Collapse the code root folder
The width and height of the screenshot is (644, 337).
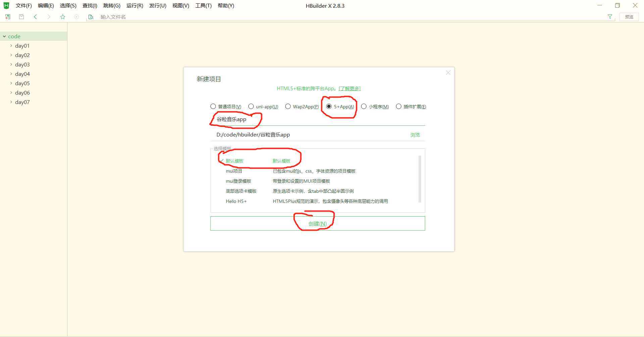point(4,36)
